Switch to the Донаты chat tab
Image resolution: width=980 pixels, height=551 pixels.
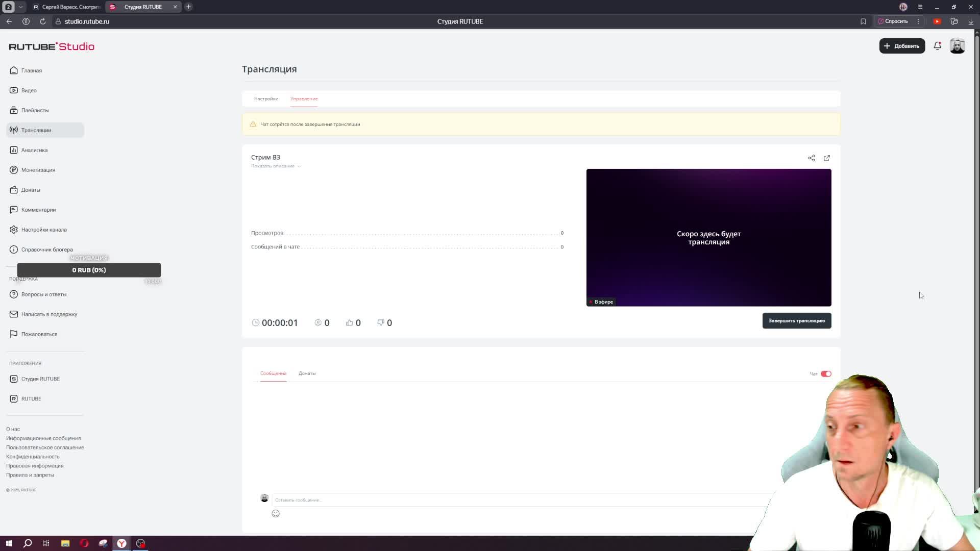pyautogui.click(x=307, y=373)
